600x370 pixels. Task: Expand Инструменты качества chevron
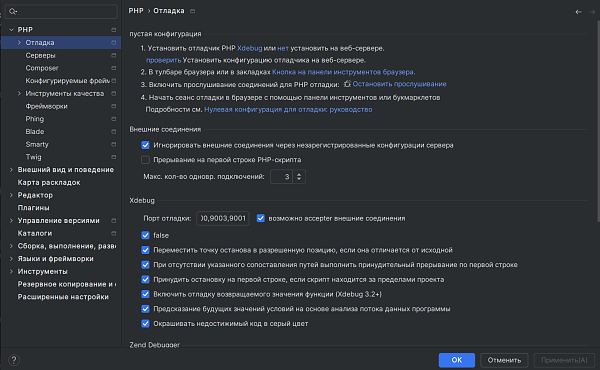point(19,93)
